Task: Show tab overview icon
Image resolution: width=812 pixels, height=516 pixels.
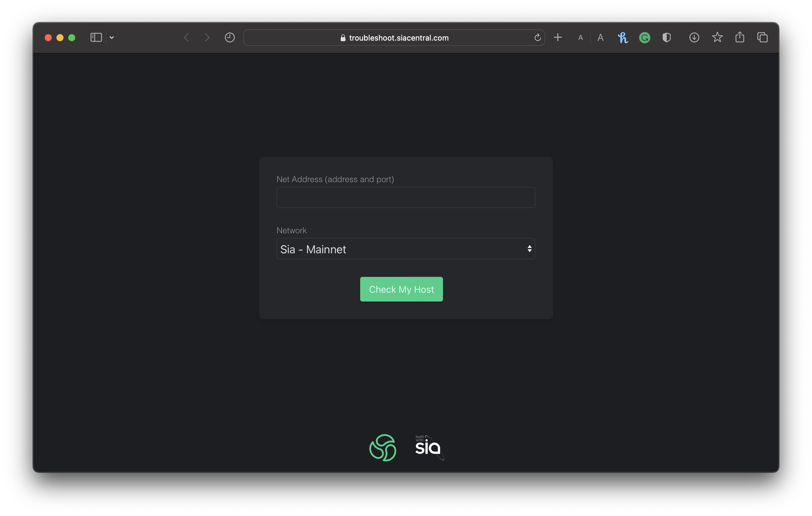Action: pyautogui.click(x=762, y=37)
